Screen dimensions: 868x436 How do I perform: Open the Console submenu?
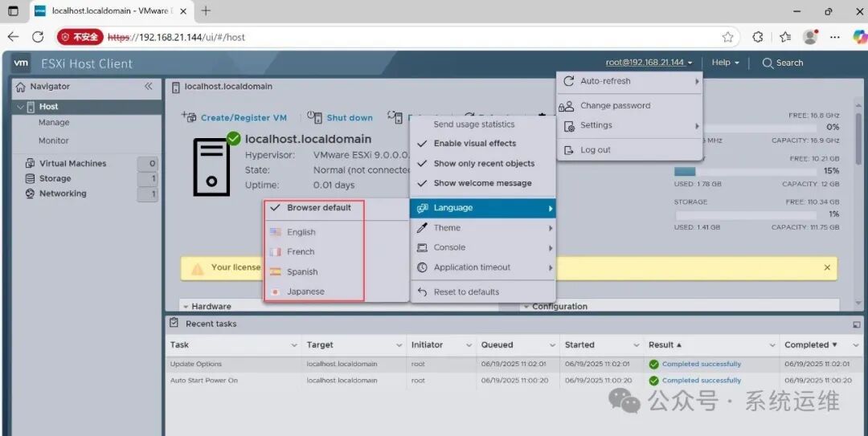pyautogui.click(x=483, y=248)
